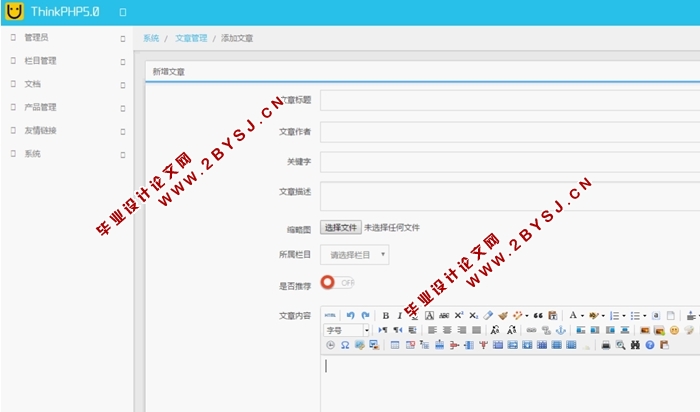Insert a table
This screenshot has height=412, width=700.
pos(395,345)
